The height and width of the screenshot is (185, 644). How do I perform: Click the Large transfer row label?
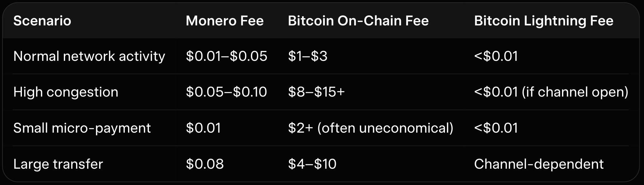pos(58,164)
